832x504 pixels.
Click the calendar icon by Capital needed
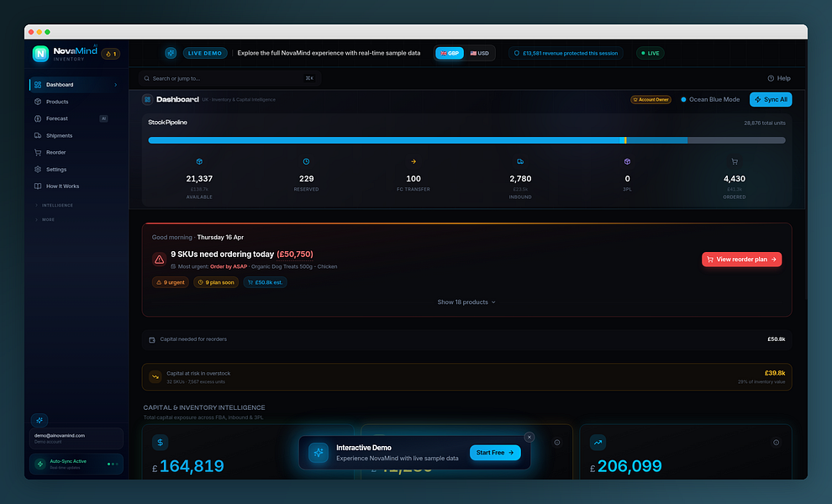152,339
